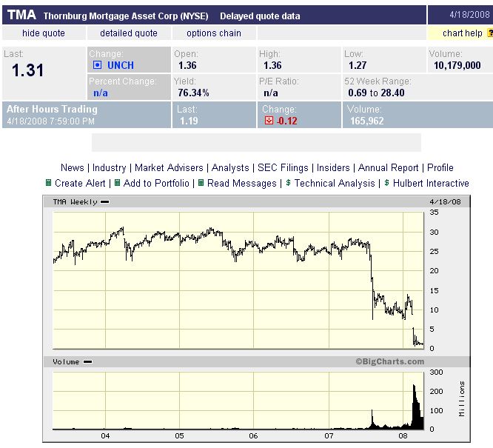Click the after hours last price 1.19
The width and height of the screenshot is (493, 448).
[x=189, y=121]
